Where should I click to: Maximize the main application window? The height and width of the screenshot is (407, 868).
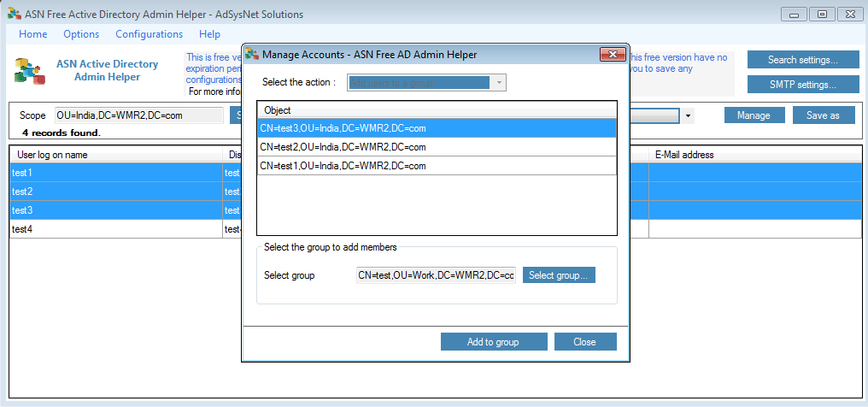click(823, 15)
